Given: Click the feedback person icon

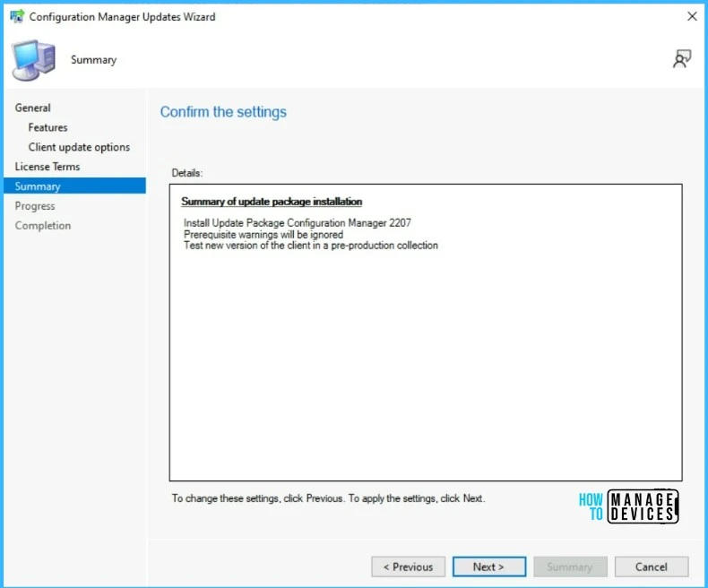Looking at the screenshot, I should coord(682,58).
